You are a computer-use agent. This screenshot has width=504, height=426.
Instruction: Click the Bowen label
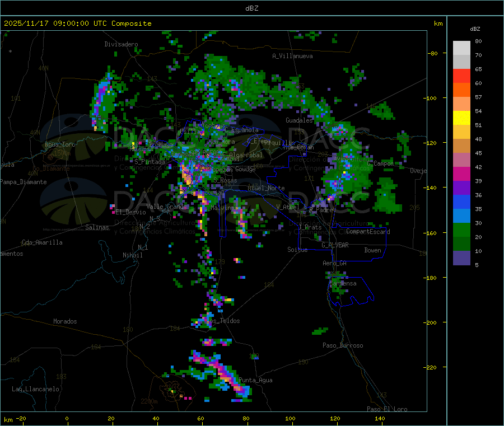pos(373,250)
